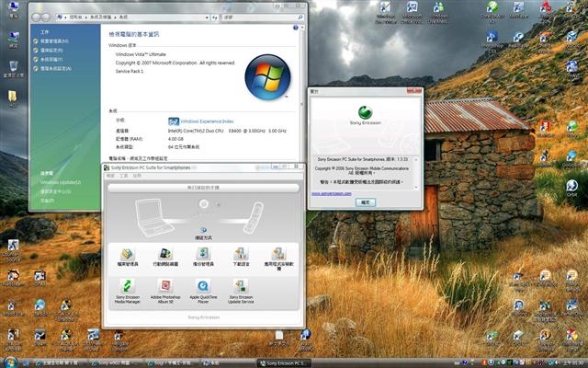The width and height of the screenshot is (588, 368).
Task: Open the blue help icon in System window
Action: tap(296, 28)
